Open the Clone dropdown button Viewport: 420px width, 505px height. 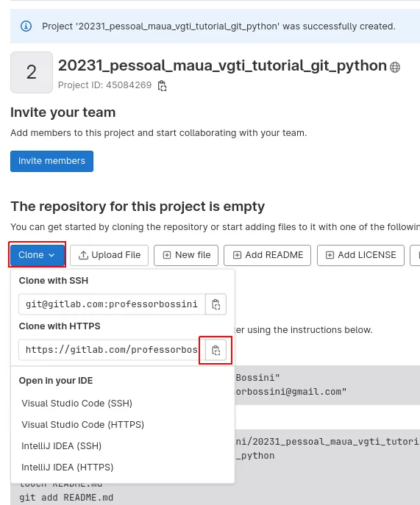coord(37,255)
